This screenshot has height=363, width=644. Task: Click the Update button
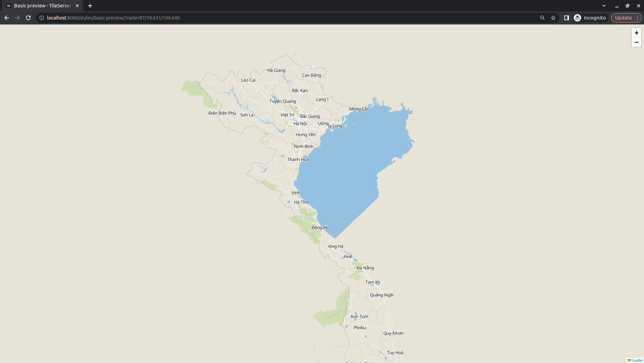623,17
